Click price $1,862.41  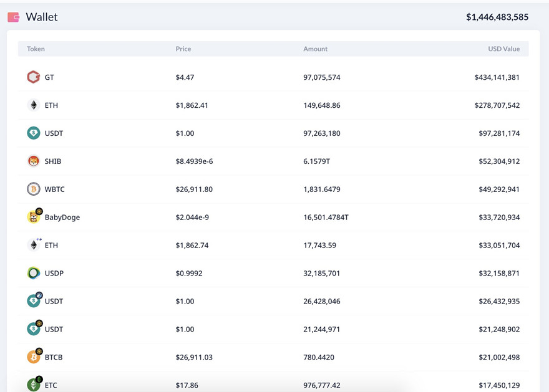click(192, 105)
